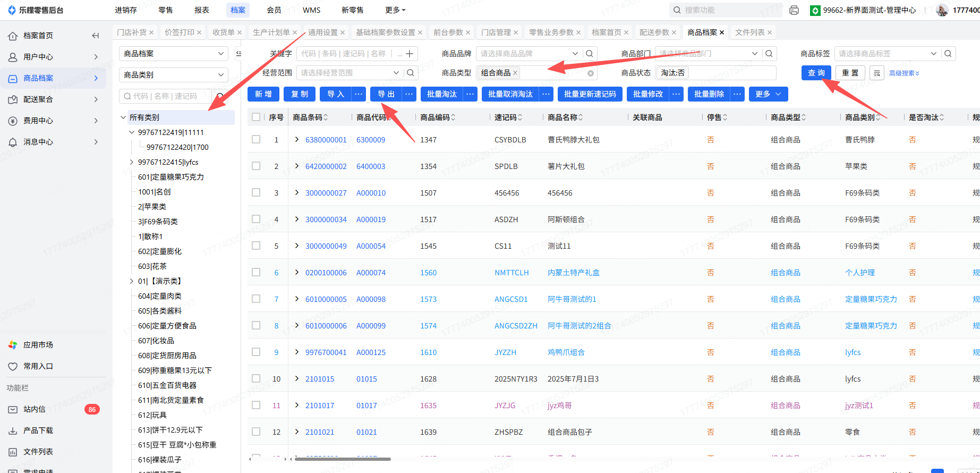Open the 更多 dropdown button in toolbar
Viewport: 980px width, 473px height.
pyautogui.click(x=768, y=94)
